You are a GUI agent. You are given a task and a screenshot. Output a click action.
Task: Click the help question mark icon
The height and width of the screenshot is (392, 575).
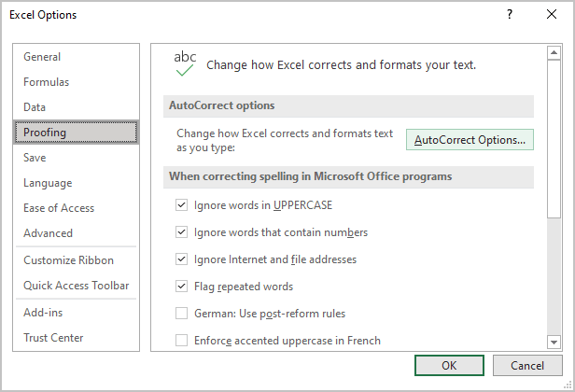coord(510,14)
